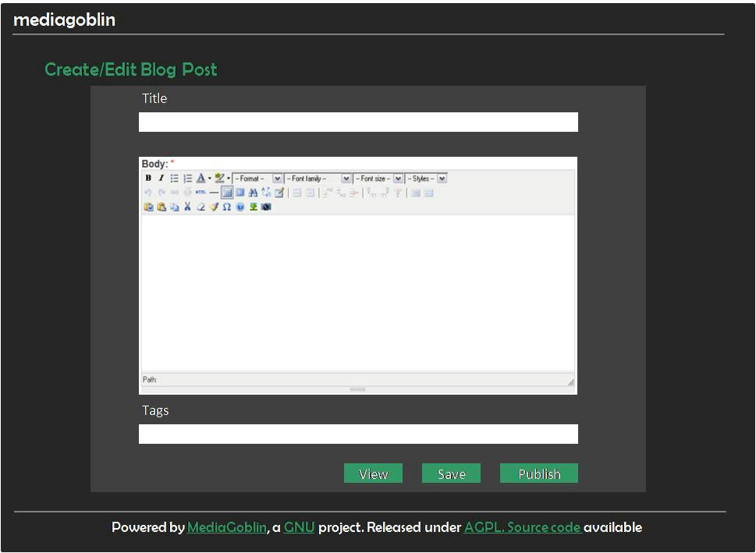Viewport: 756px width, 553px height.
Task: Click the undo arrow icon
Action: [x=148, y=193]
